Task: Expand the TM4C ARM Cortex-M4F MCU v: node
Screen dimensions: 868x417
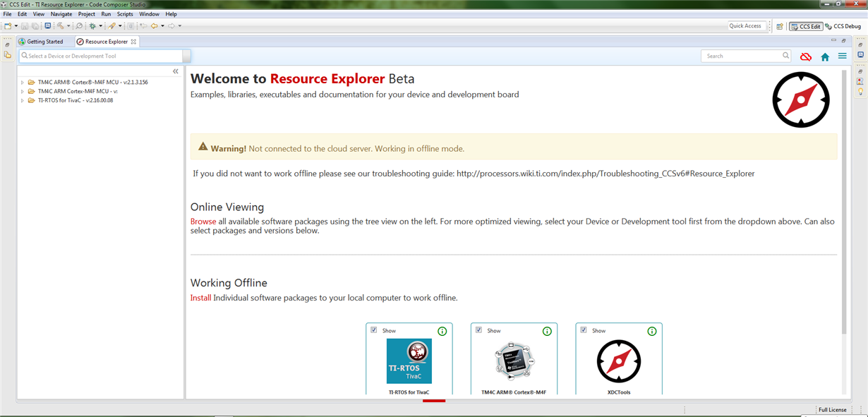Action: click(x=22, y=91)
